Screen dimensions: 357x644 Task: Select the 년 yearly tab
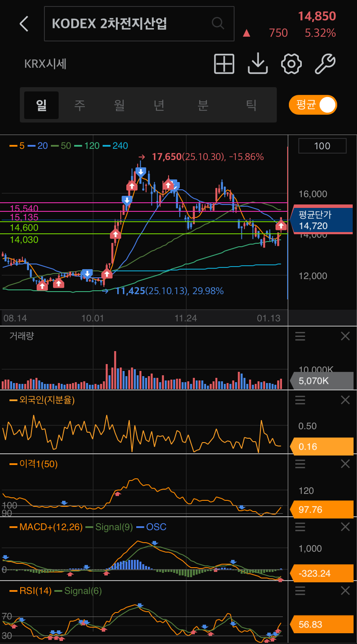(x=159, y=105)
